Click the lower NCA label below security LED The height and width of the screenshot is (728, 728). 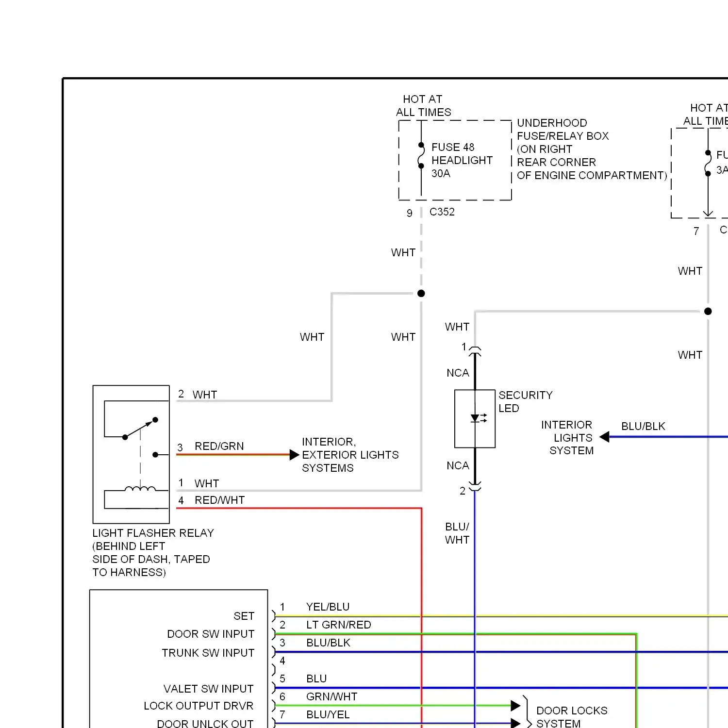pyautogui.click(x=458, y=465)
